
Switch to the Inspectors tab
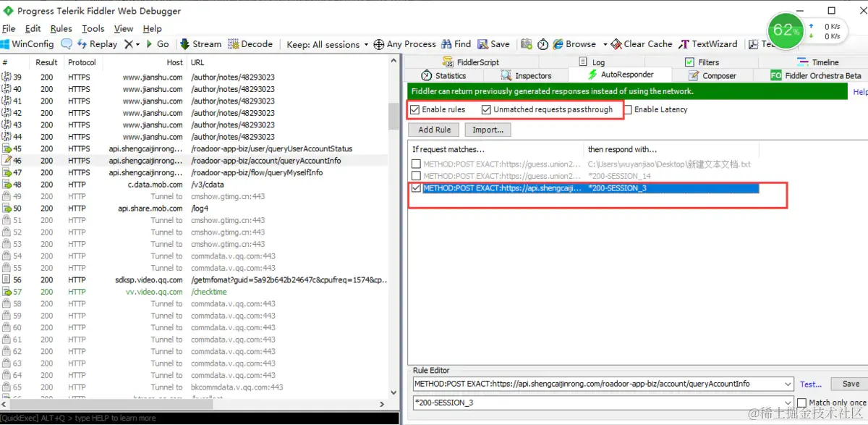[526, 75]
